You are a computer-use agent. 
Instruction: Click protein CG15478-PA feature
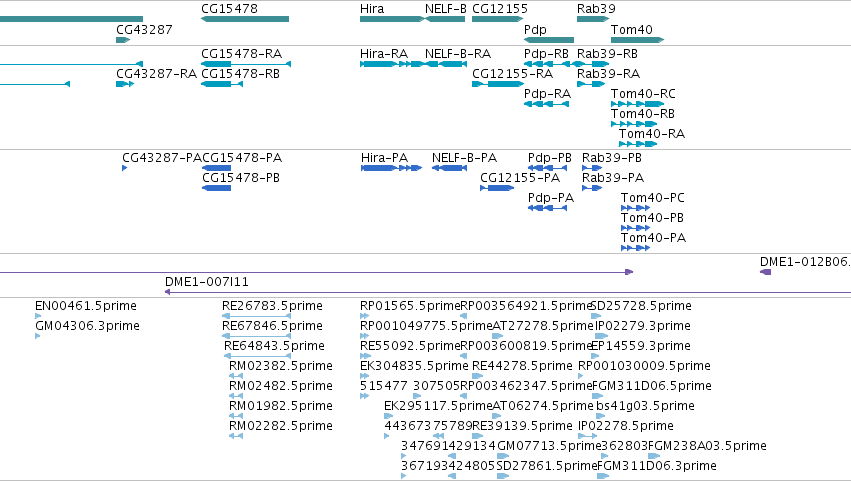click(217, 168)
